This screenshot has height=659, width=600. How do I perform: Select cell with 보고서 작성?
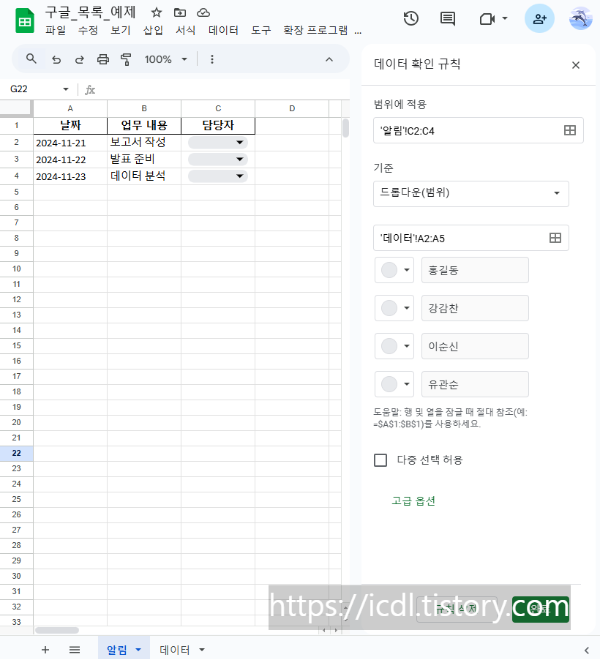[144, 142]
